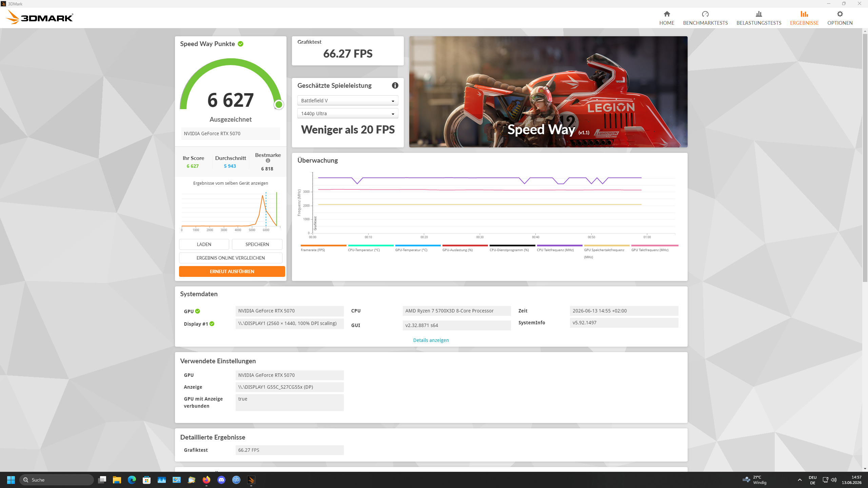Click the Display #1 verified checkmark

(212, 324)
